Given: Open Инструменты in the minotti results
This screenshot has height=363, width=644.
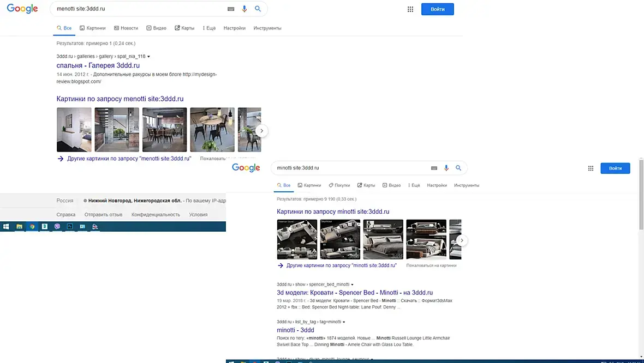Looking at the screenshot, I should point(467,185).
